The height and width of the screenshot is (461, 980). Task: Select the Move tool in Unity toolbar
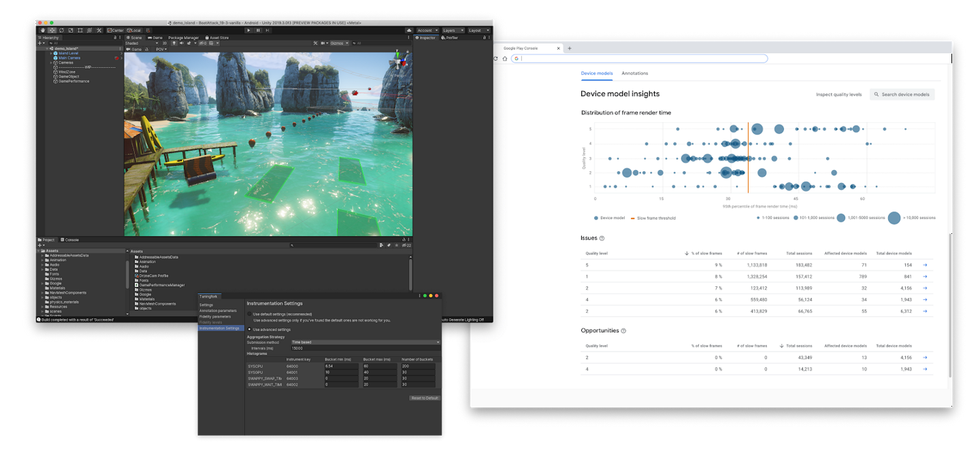52,30
